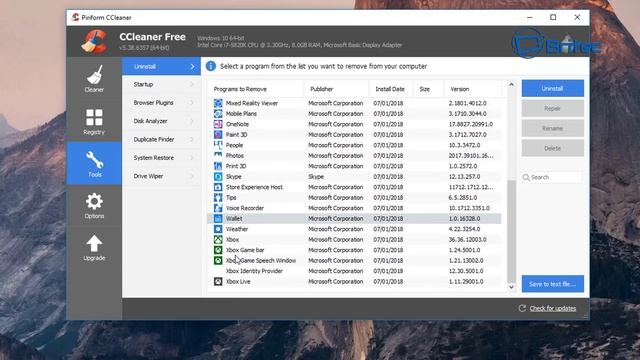Click the Mixed Reality Viewer app icon
This screenshot has width=640, height=360.
(x=218, y=103)
